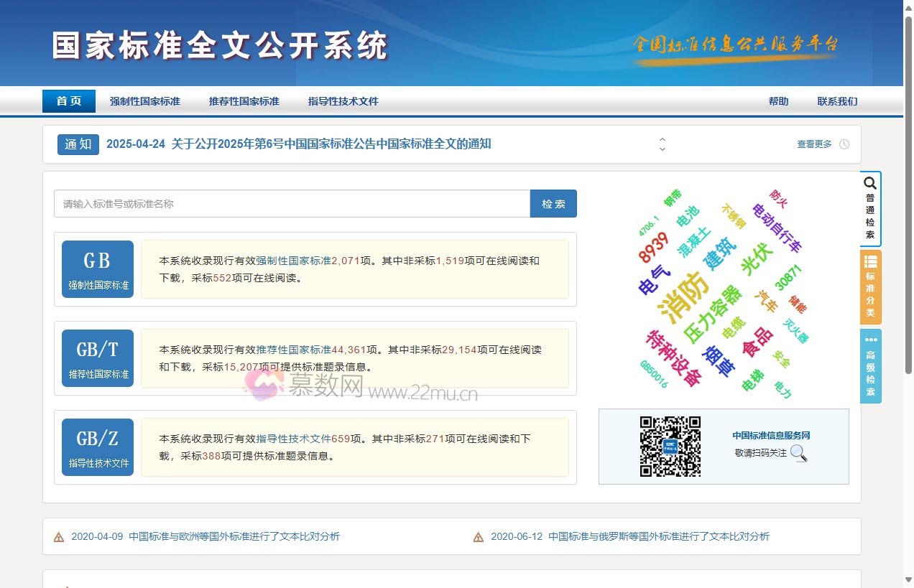914x588 pixels.
Task: Click the GB/Z 指导性技术文件 badge
Action: point(97,447)
